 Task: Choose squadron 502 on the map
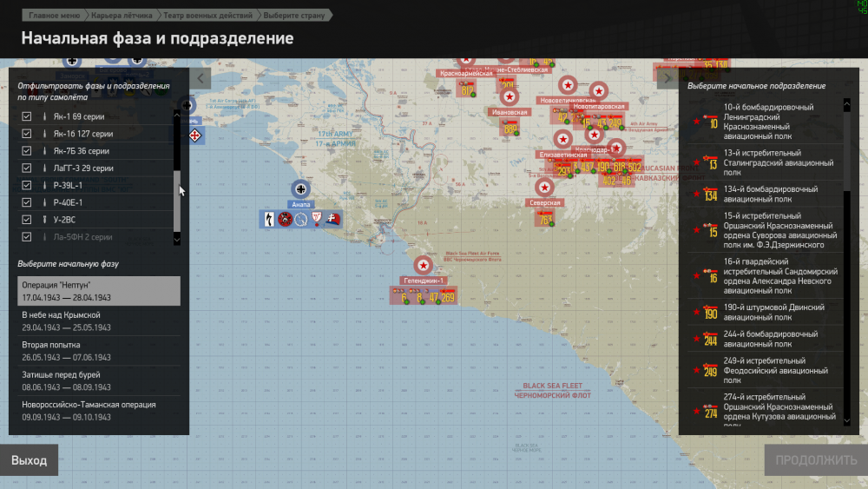tap(635, 166)
